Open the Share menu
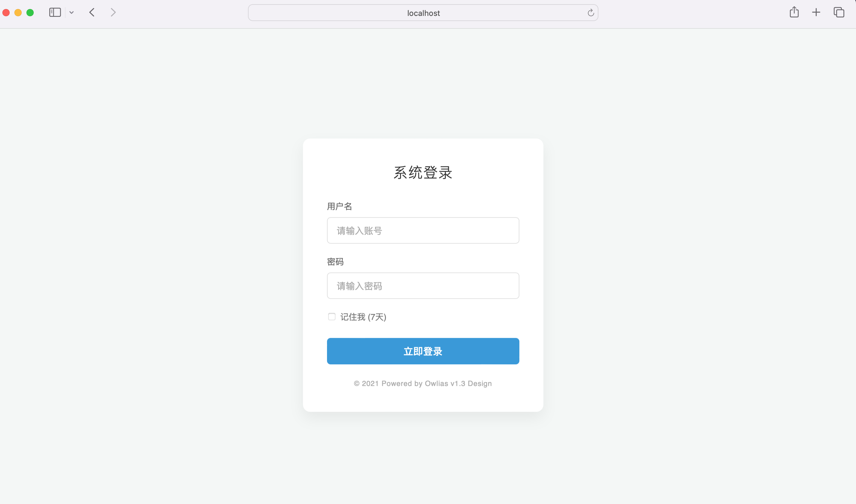The image size is (856, 504). pyautogui.click(x=794, y=13)
